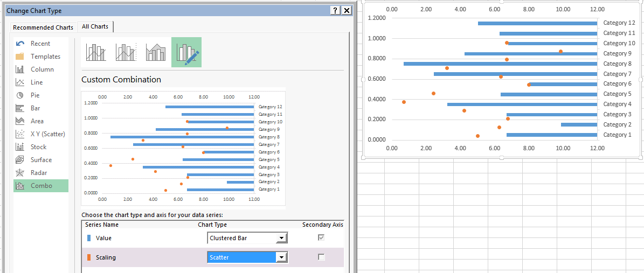
Task: Click the Custom Combination heading
Action: point(121,80)
